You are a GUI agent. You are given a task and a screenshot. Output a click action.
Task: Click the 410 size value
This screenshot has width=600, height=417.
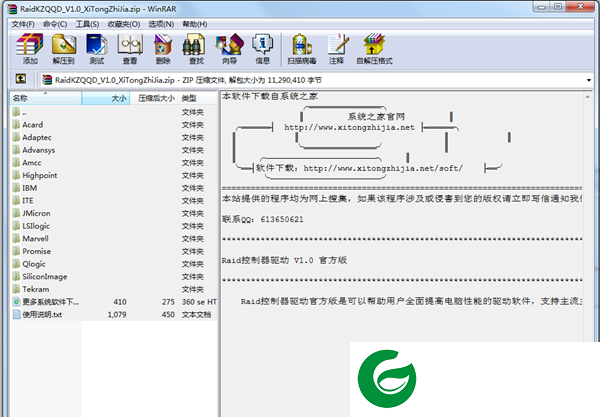(120, 302)
